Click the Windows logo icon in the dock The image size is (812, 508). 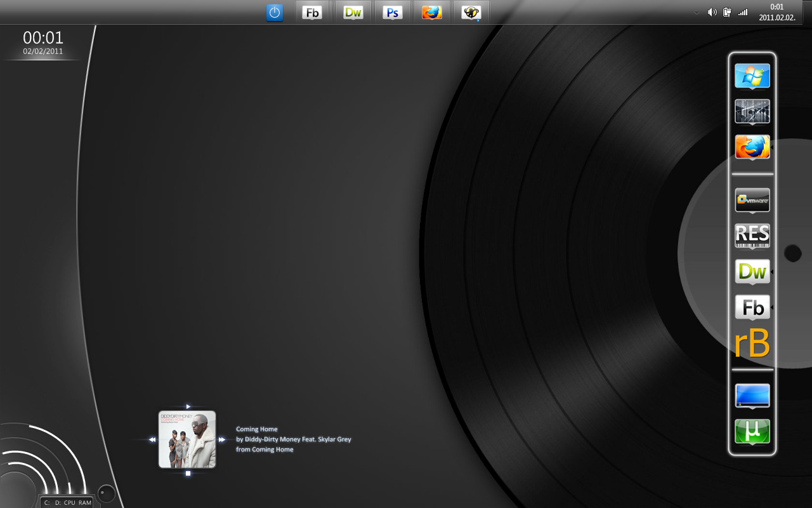[752, 76]
